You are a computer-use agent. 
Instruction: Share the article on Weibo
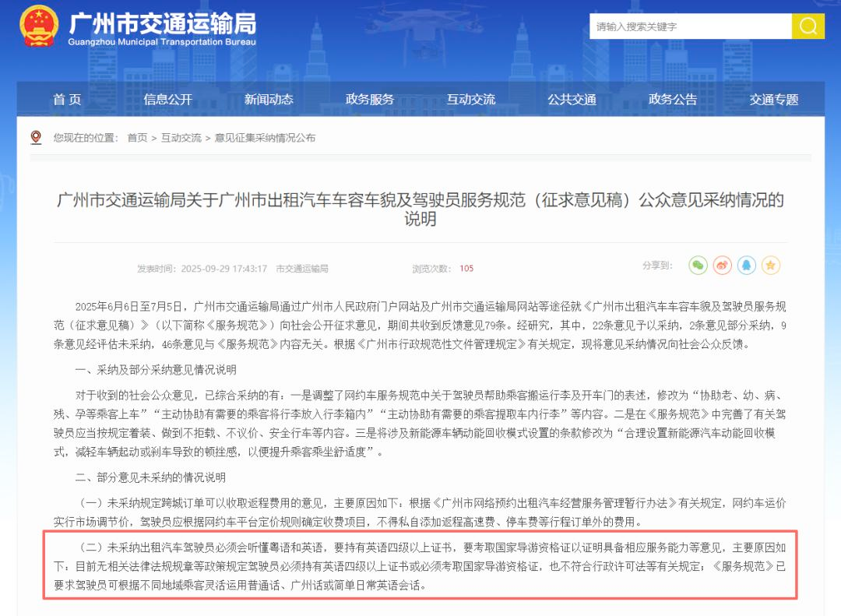click(723, 266)
